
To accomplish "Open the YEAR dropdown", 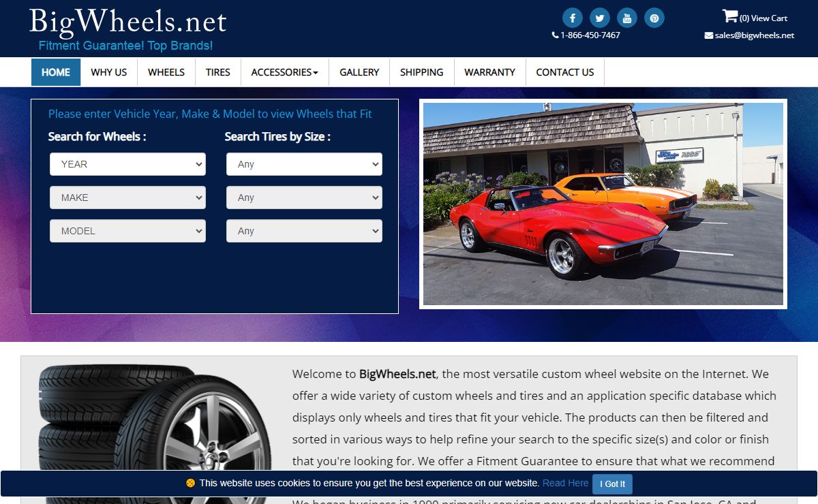I will tap(127, 164).
